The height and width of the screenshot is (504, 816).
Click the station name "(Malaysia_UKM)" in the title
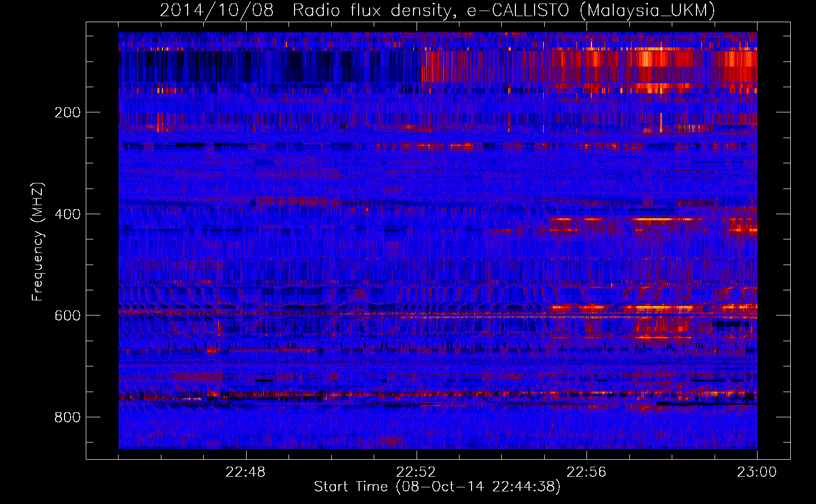648,11
